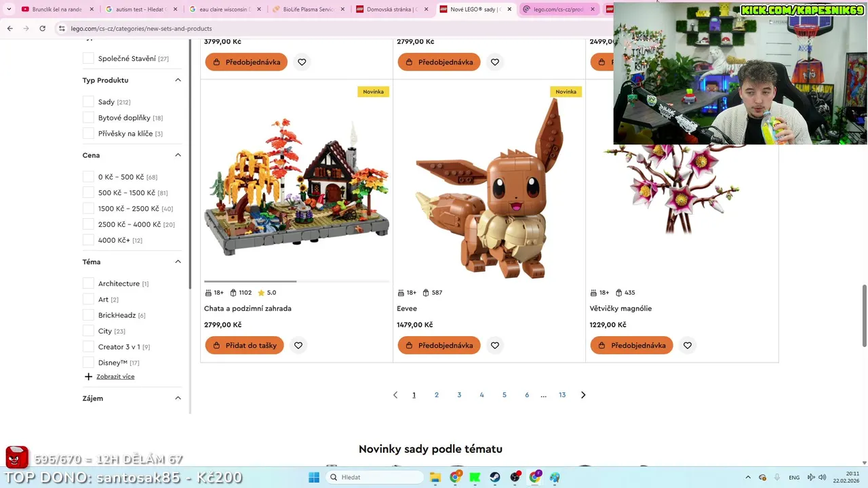Click the microphone tray icon
The height and width of the screenshot is (488, 868).
tap(777, 477)
